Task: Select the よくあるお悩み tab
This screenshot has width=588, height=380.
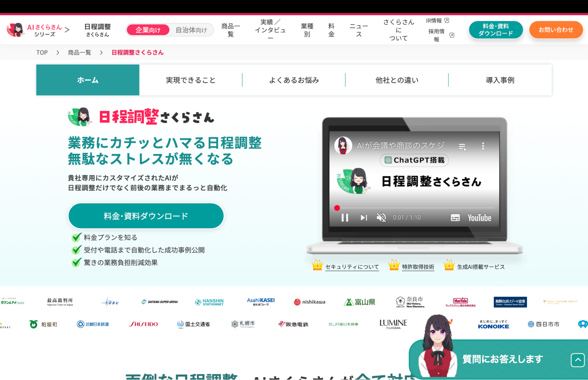Action: pyautogui.click(x=294, y=80)
